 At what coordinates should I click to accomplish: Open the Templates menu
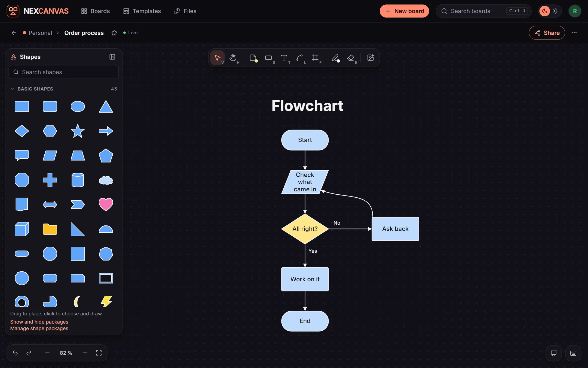142,11
